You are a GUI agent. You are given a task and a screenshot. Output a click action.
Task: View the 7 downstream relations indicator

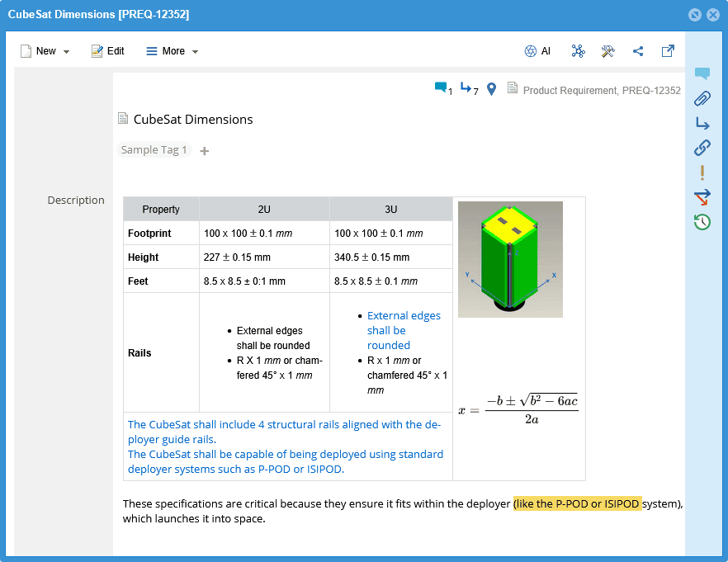pos(469,89)
